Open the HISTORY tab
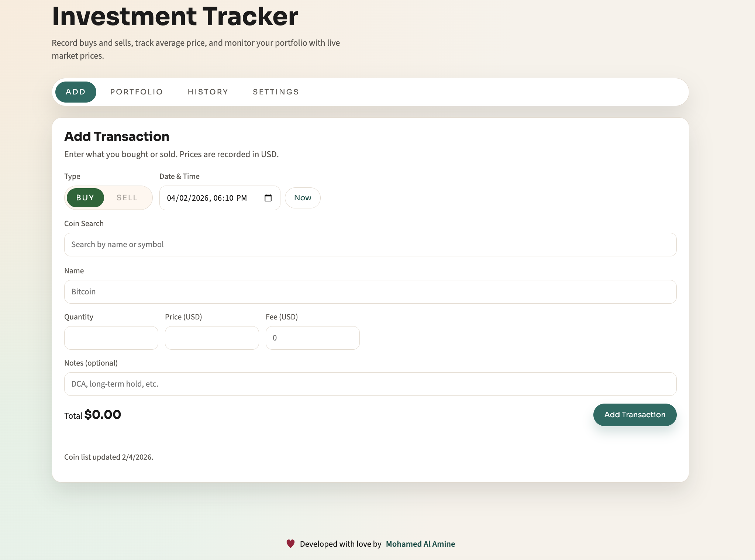Viewport: 755px width, 560px height. click(208, 92)
